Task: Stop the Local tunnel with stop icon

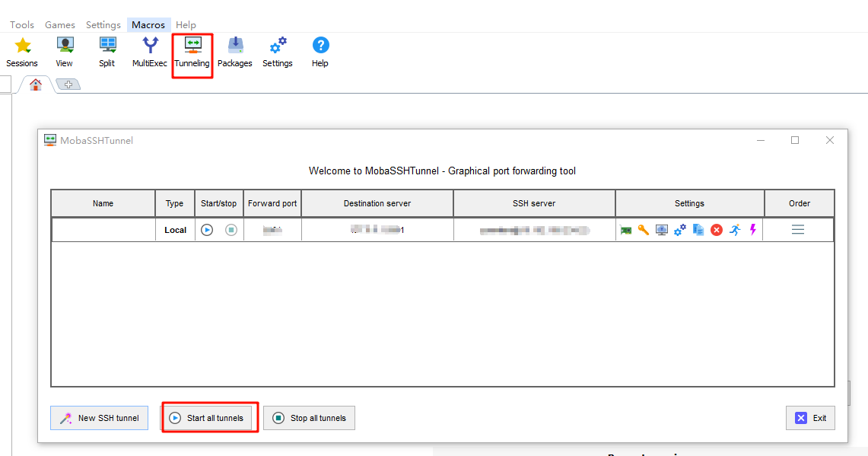Action: pyautogui.click(x=231, y=230)
